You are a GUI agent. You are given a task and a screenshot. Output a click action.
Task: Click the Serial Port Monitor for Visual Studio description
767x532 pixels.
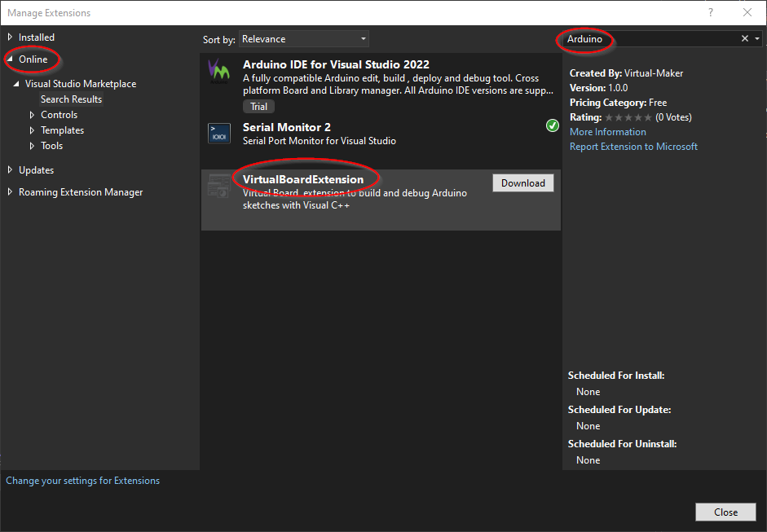[x=320, y=141]
